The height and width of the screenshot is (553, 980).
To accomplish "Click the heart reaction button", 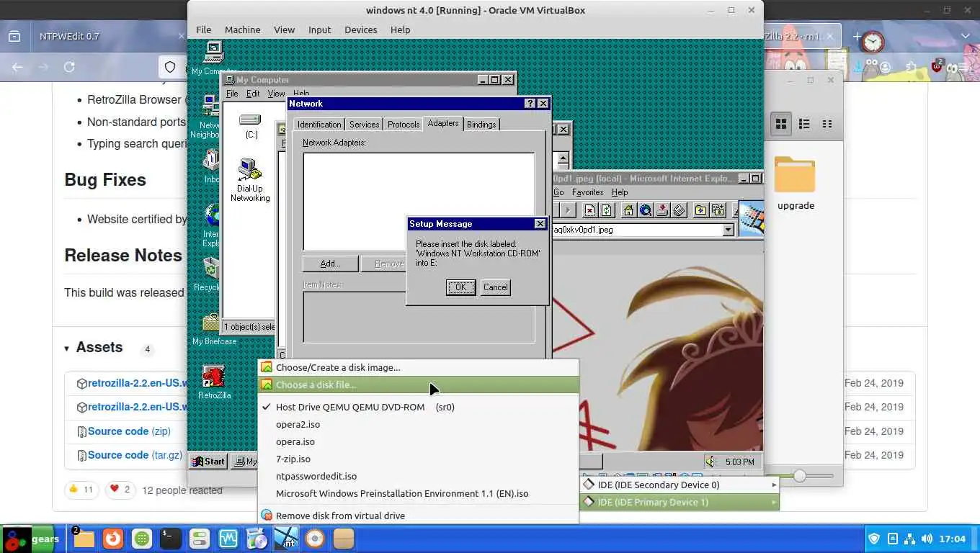I will point(119,490).
